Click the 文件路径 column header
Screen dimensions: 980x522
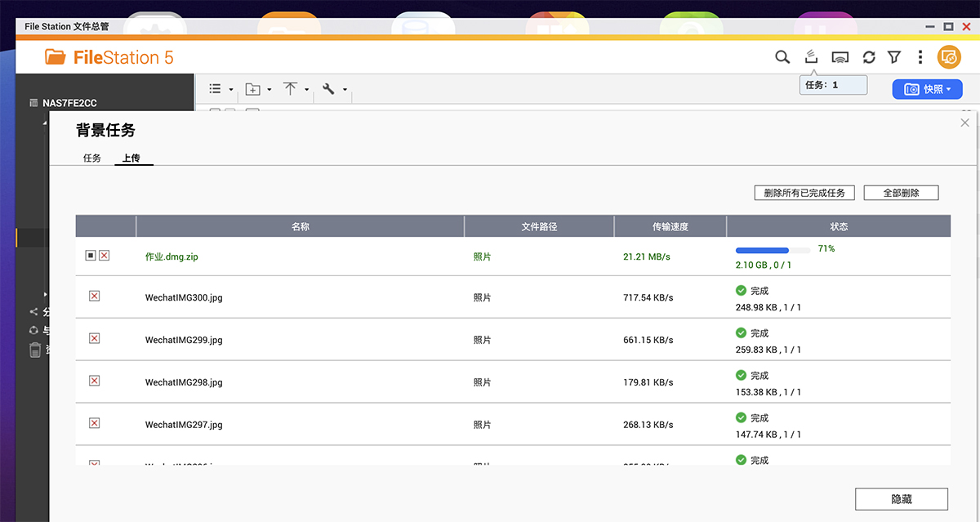[x=539, y=226]
